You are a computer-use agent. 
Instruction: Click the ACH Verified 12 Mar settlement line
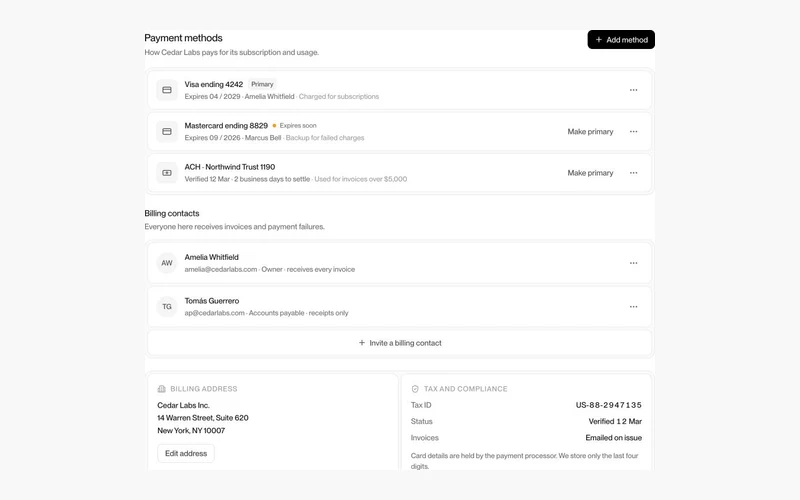point(296,179)
